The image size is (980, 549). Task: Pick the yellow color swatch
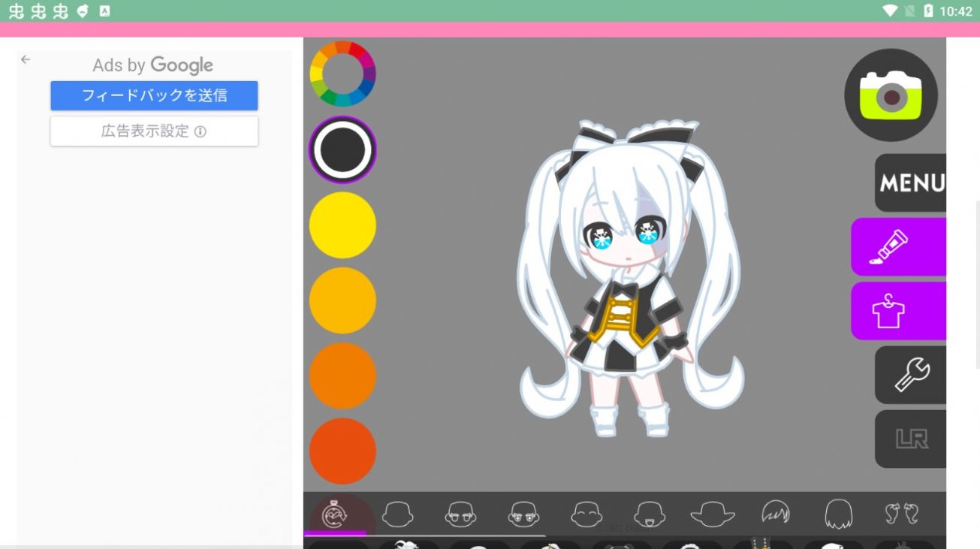[x=342, y=225]
